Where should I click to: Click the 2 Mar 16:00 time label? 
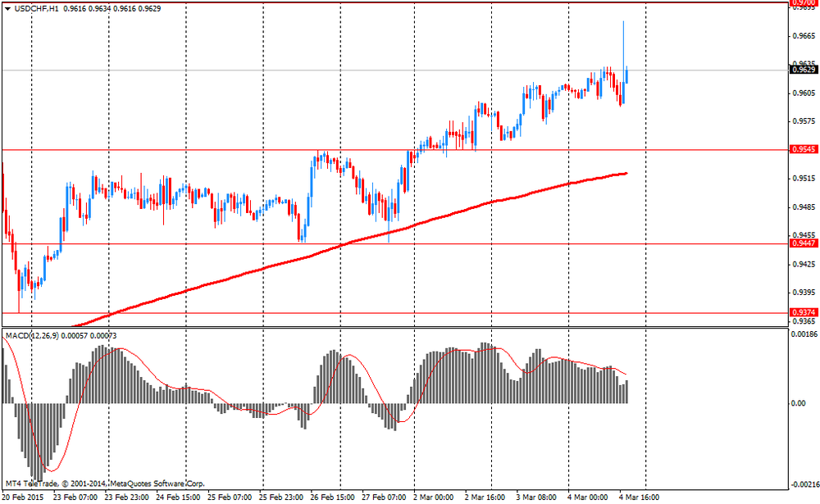point(485,497)
